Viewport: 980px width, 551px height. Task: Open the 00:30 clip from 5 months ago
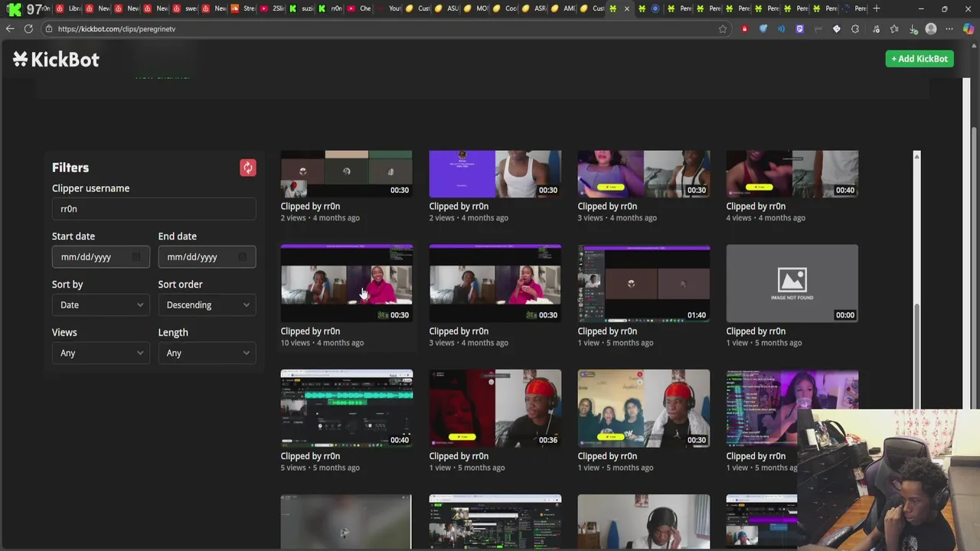click(x=643, y=408)
